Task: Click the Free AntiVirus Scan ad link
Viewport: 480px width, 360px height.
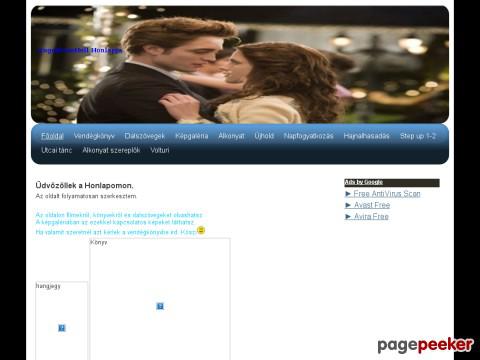Action: pyautogui.click(x=383, y=194)
